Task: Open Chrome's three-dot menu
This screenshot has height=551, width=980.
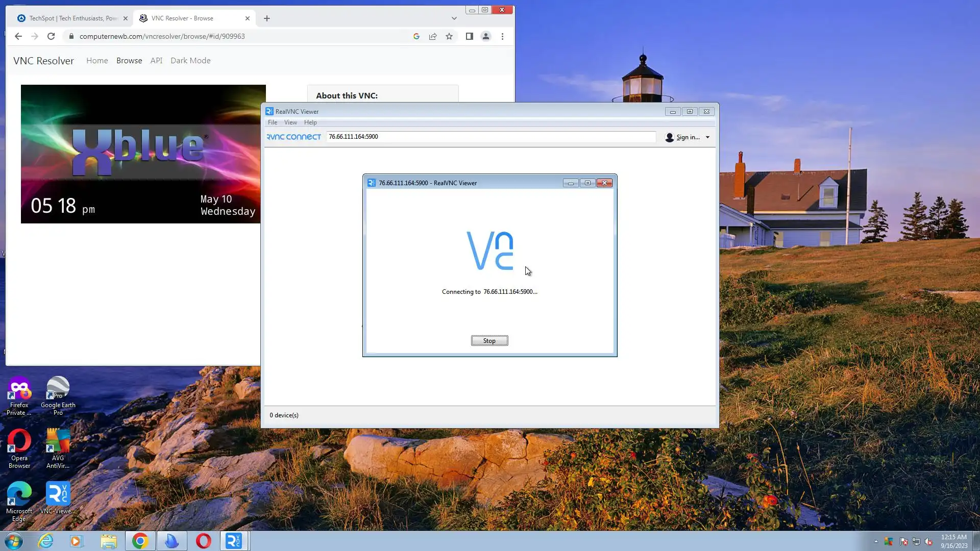Action: [x=502, y=36]
